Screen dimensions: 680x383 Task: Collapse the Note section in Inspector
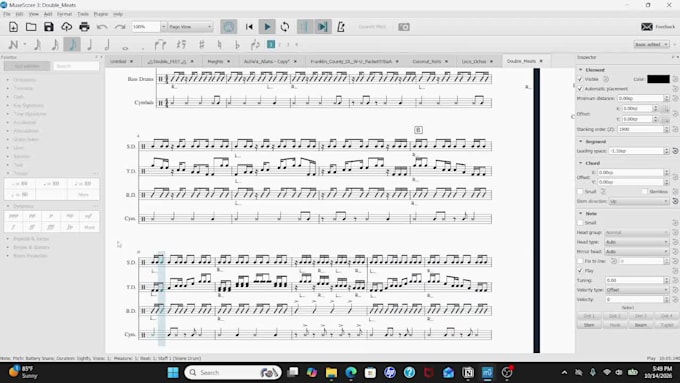coord(581,213)
